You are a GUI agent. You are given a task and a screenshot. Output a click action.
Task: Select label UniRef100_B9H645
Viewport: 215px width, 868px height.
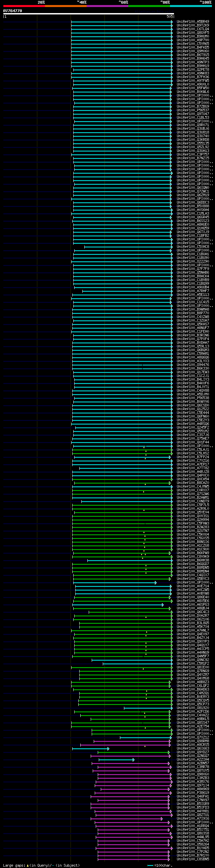tap(193, 59)
